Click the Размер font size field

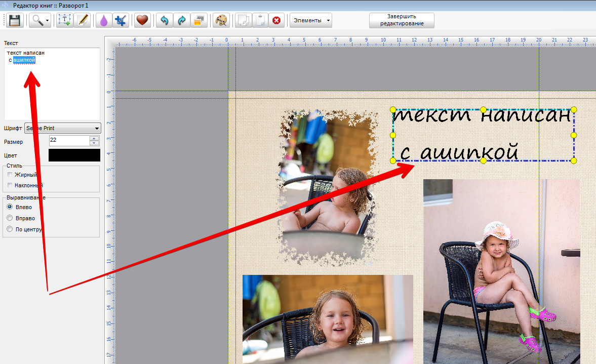point(69,141)
